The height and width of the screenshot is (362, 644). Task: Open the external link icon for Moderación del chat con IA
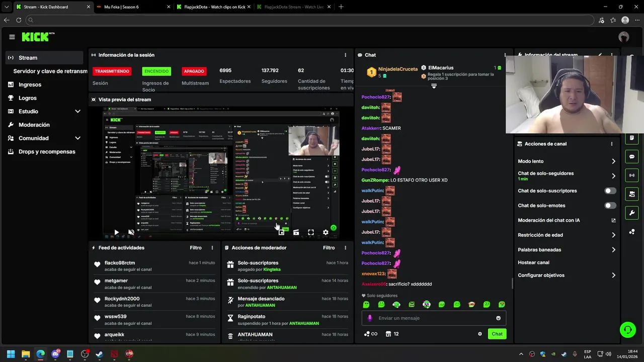click(613, 220)
